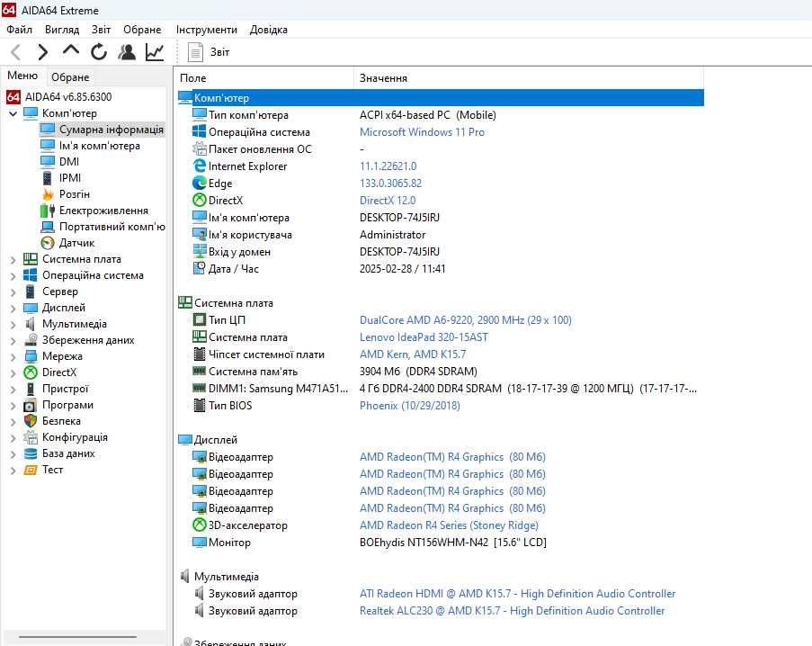Open Microsoft Windows 11 Pro link

pos(422,132)
